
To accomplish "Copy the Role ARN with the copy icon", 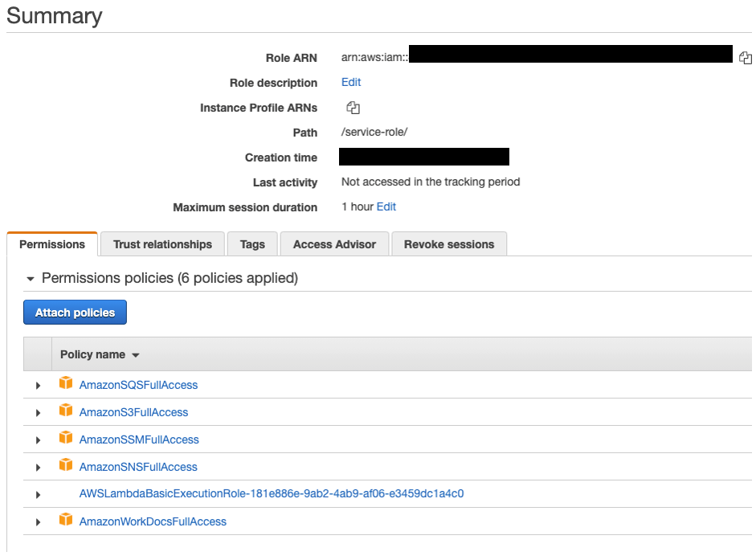I will tap(746, 58).
